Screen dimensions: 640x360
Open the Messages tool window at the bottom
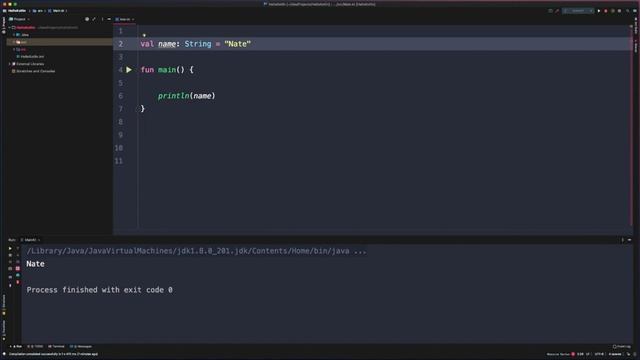point(81,347)
